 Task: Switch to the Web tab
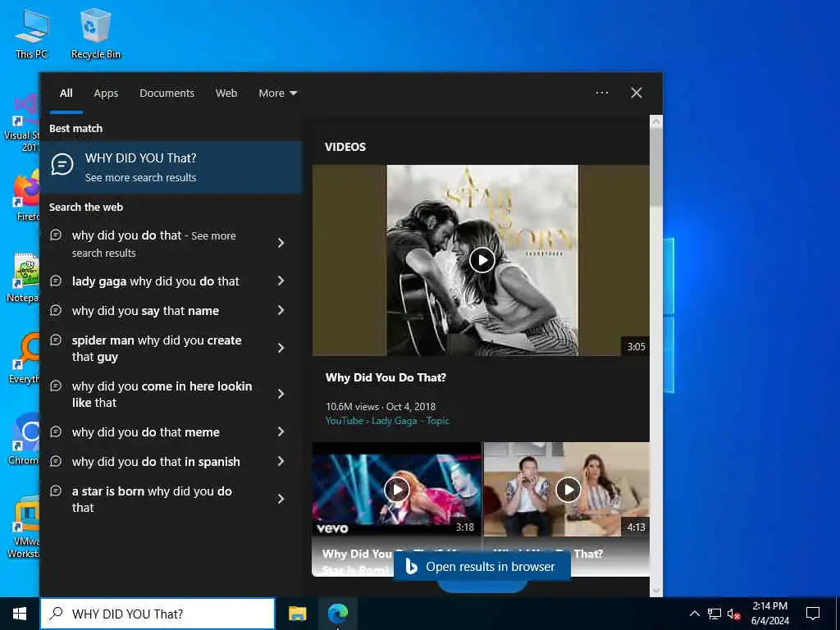[226, 94]
